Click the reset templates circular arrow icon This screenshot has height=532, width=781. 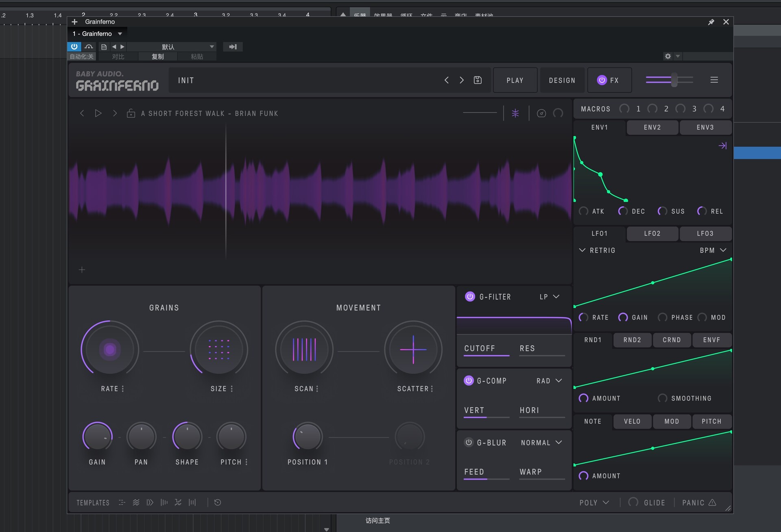[x=218, y=503]
